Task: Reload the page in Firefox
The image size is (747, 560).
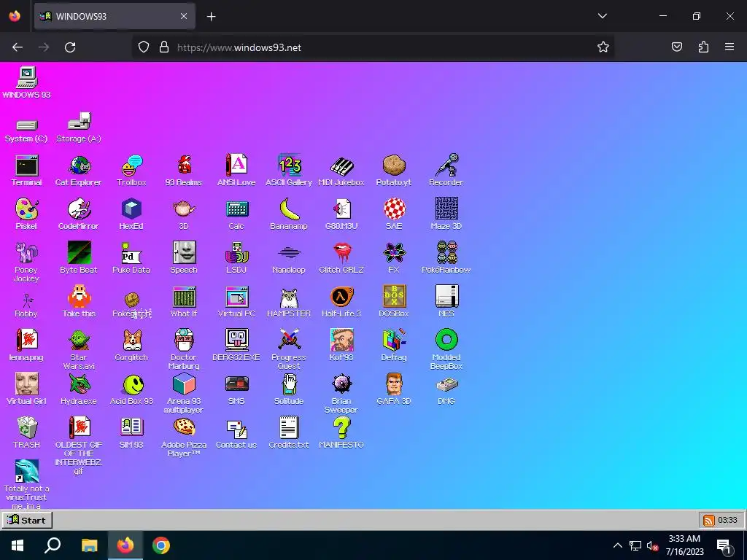Action: (70, 47)
